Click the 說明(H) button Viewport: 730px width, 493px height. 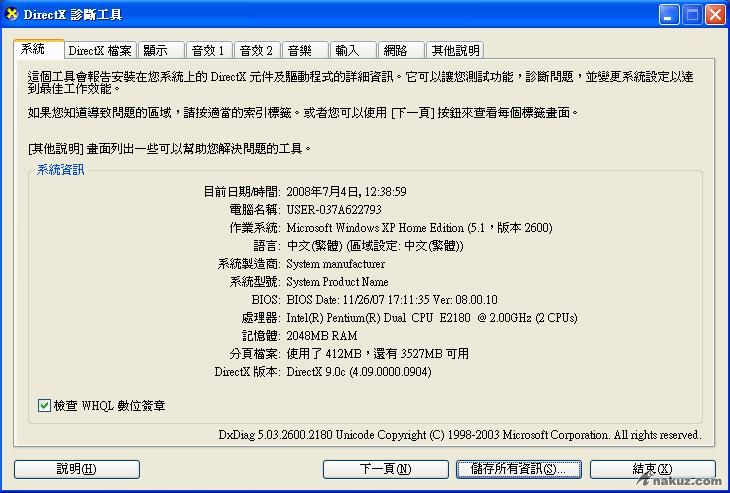(77, 469)
